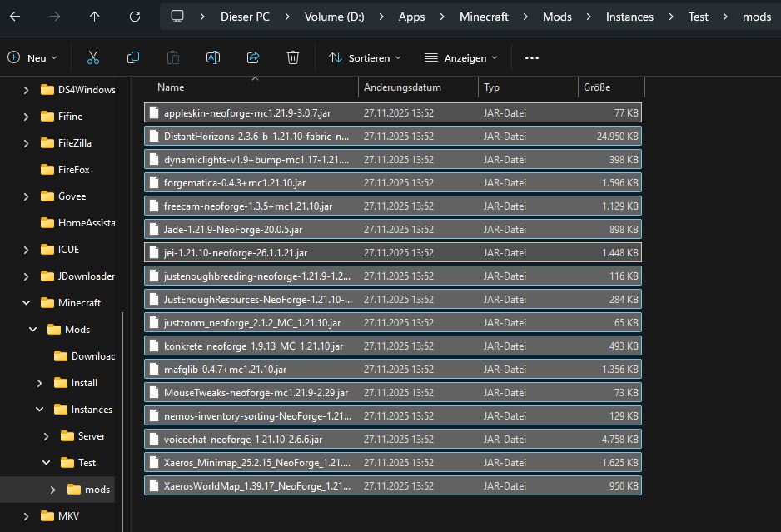Image resolution: width=781 pixels, height=532 pixels.
Task: Click the Rename icon in toolbar
Action: coord(213,57)
